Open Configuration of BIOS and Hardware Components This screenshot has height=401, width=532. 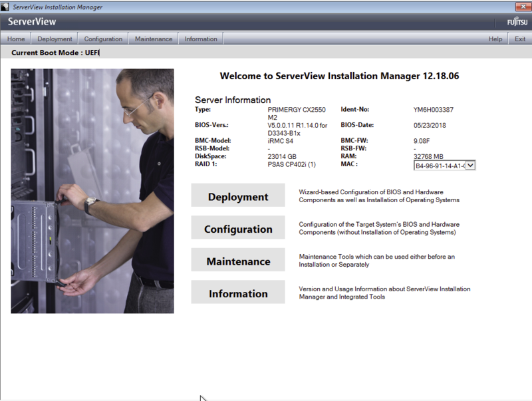(x=237, y=227)
